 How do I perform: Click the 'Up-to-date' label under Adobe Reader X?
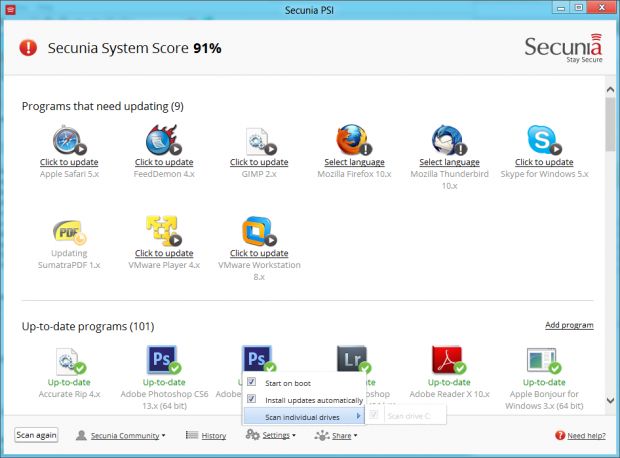[x=449, y=382]
